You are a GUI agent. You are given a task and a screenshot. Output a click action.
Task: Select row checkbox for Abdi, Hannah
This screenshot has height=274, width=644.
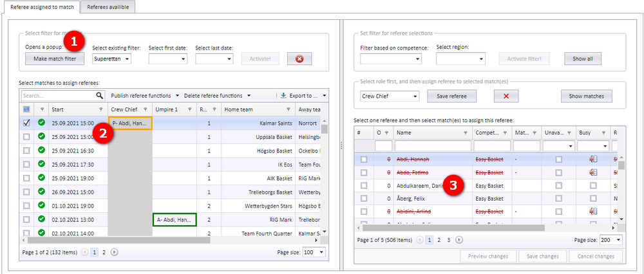tap(364, 159)
